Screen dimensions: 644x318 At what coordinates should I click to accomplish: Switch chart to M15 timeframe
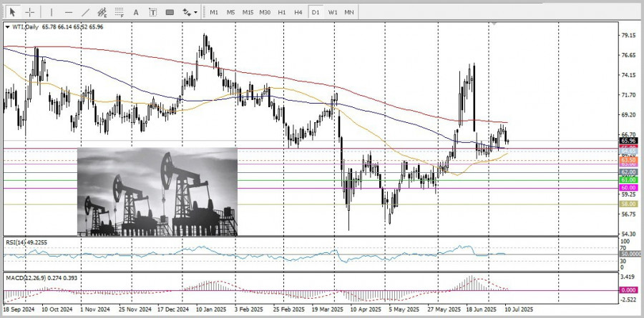click(248, 12)
